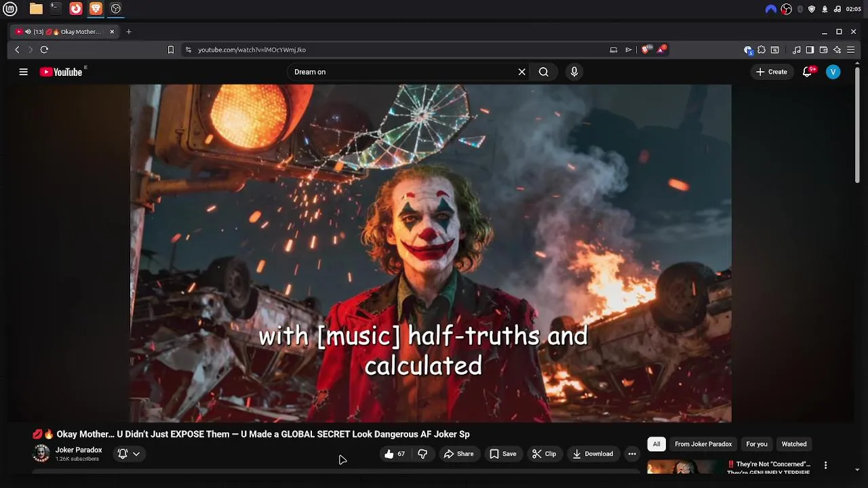The height and width of the screenshot is (488, 868).
Task: Open the music-note tray icon
Action: (x=837, y=9)
